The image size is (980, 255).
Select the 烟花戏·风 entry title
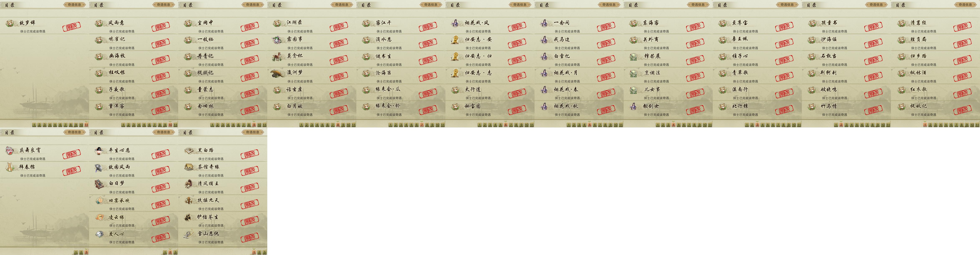(477, 23)
